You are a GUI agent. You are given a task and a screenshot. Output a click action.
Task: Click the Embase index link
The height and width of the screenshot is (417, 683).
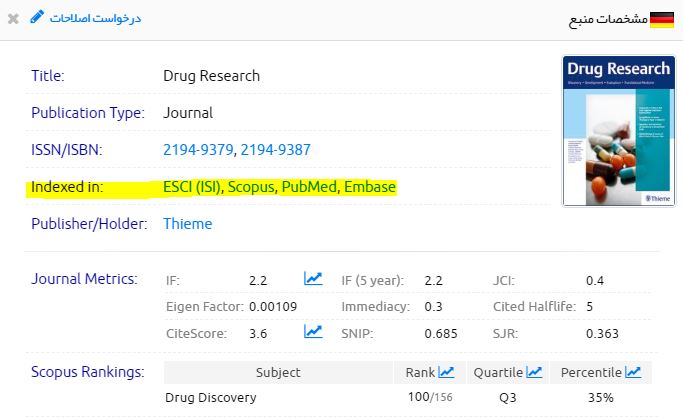coord(370,187)
